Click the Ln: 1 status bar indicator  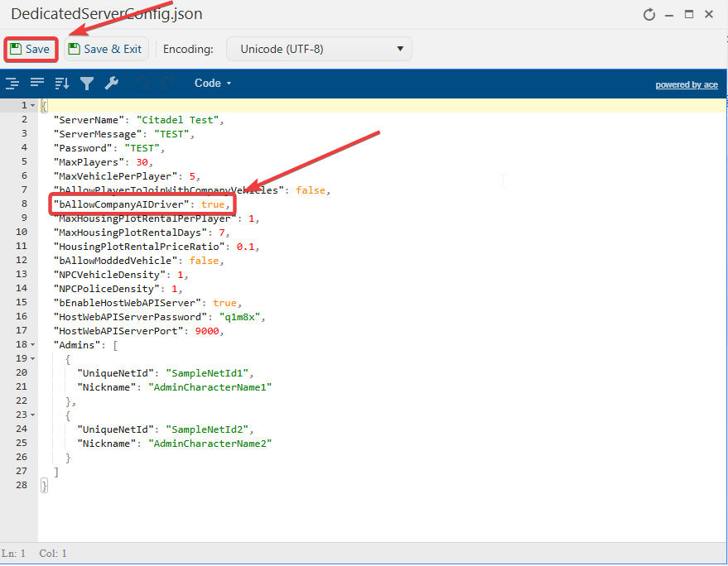(13, 554)
